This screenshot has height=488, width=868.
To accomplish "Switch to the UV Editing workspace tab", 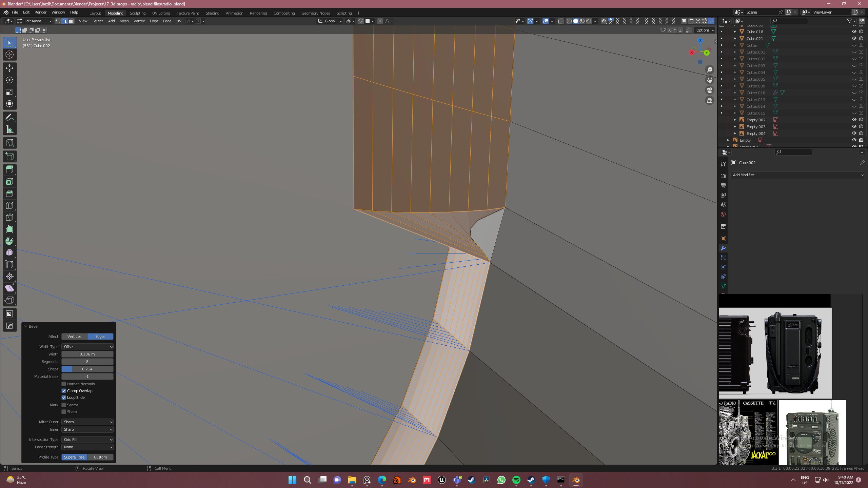I will tap(161, 13).
